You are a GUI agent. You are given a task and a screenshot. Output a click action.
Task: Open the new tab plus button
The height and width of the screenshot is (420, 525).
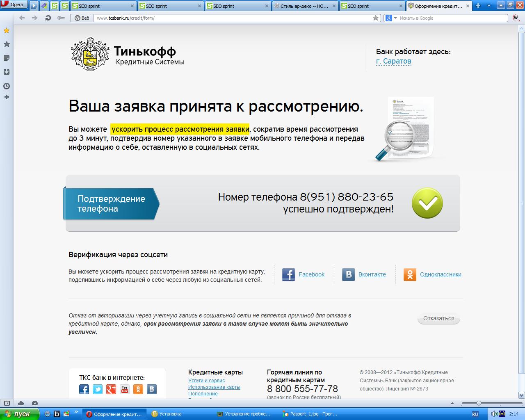point(478,6)
